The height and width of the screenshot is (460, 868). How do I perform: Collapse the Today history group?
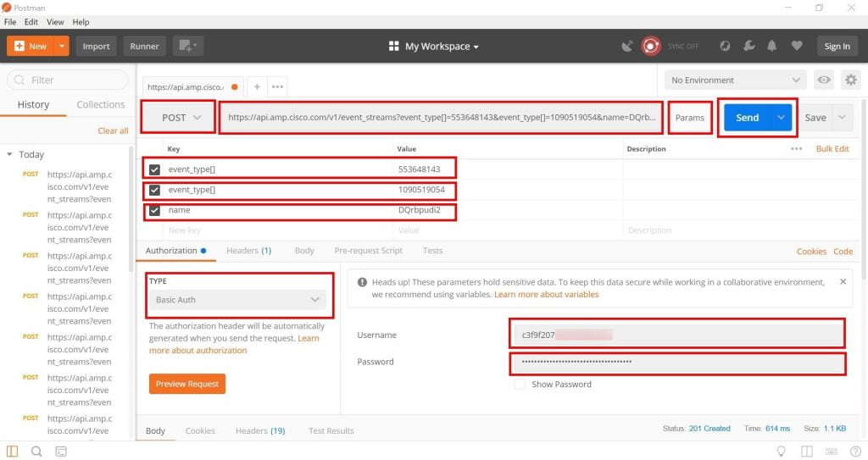(x=9, y=154)
